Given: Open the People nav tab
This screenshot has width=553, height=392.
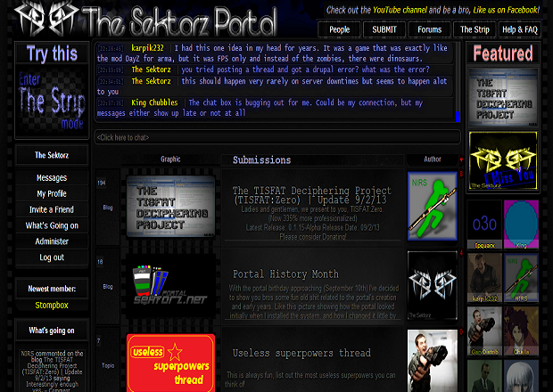Looking at the screenshot, I should click(x=339, y=29).
